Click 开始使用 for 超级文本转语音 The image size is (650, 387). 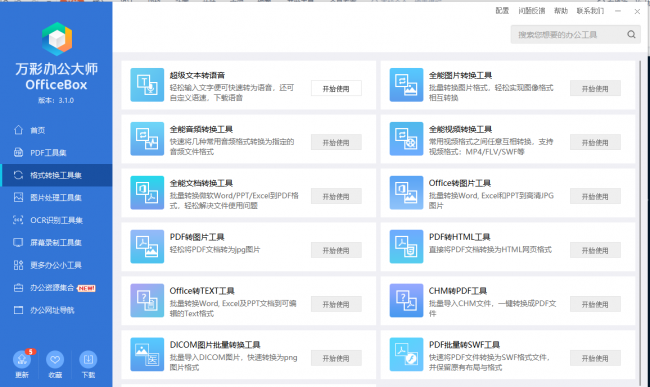336,88
